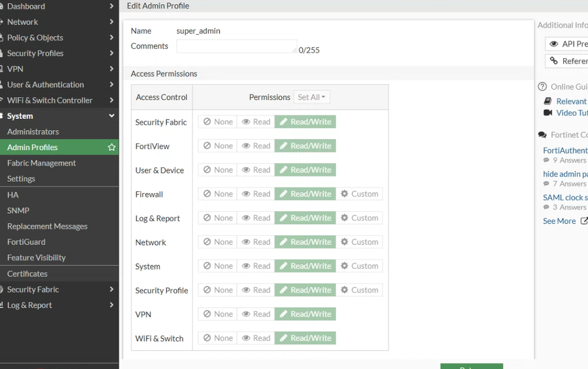Open the Administrators page
The image size is (588, 369).
click(x=33, y=132)
